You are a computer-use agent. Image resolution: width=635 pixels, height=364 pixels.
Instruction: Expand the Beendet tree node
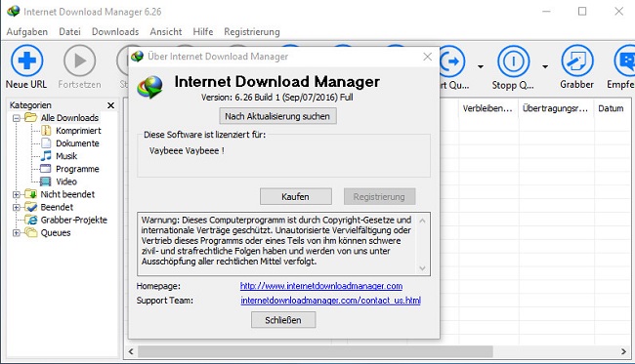click(x=17, y=208)
